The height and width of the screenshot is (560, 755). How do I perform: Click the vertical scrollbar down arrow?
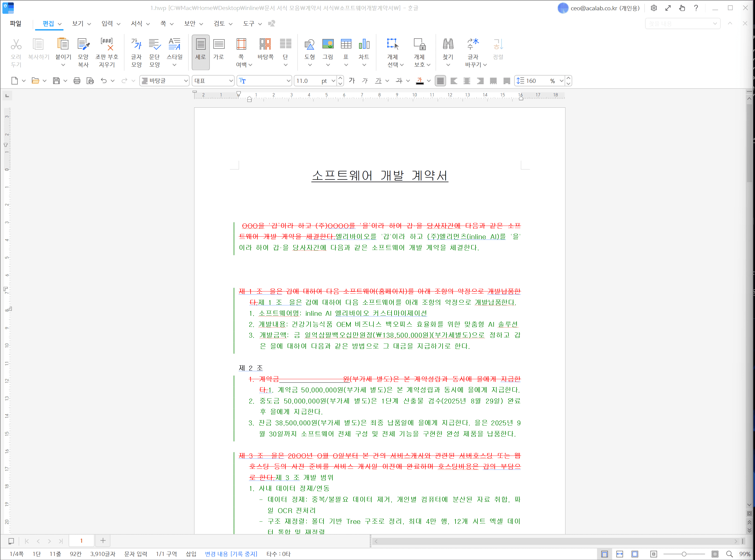[750, 505]
